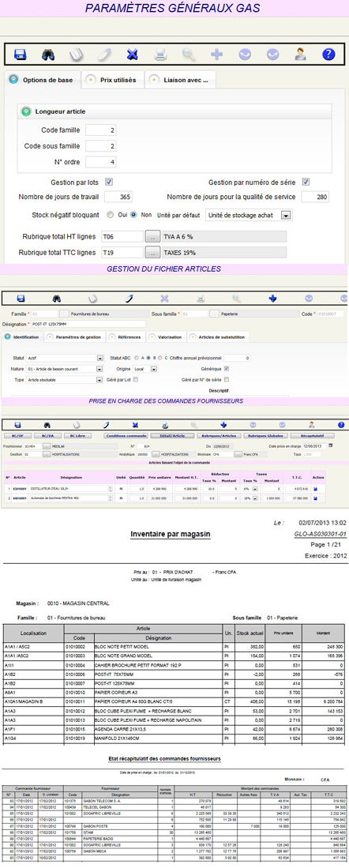Image resolution: width=349 pixels, height=868 pixels.
Task: Click the save floppy disk icon in top toolbar
Action: 21,54
